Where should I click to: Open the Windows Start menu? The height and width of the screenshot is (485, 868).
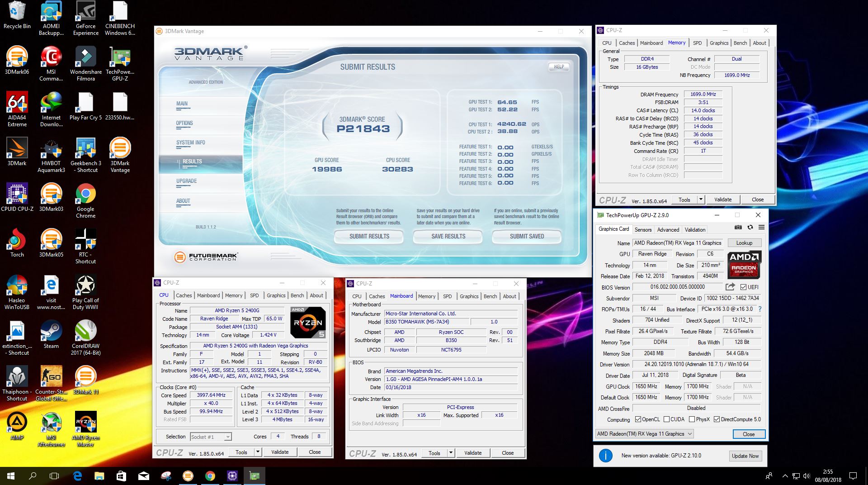[11, 476]
